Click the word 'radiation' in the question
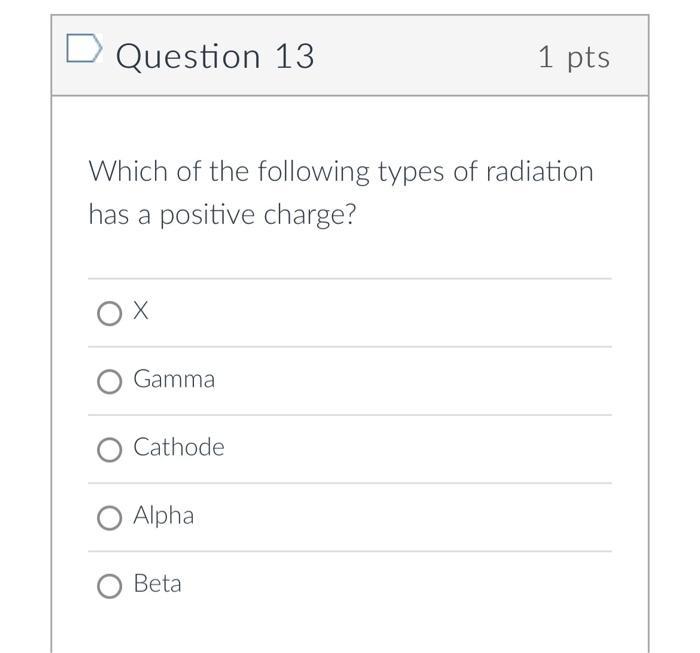This screenshot has width=700, height=653. point(539,172)
